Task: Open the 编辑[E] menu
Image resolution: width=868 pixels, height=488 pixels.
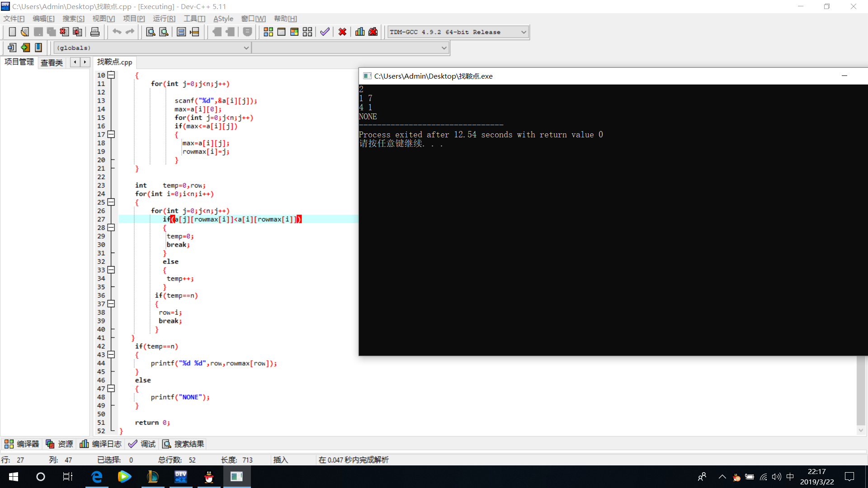Action: tap(43, 19)
